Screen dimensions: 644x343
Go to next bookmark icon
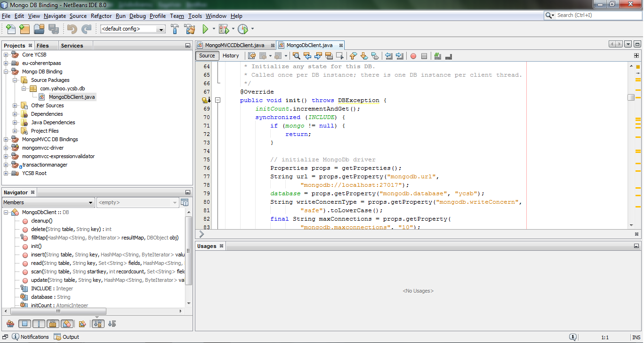pos(364,56)
